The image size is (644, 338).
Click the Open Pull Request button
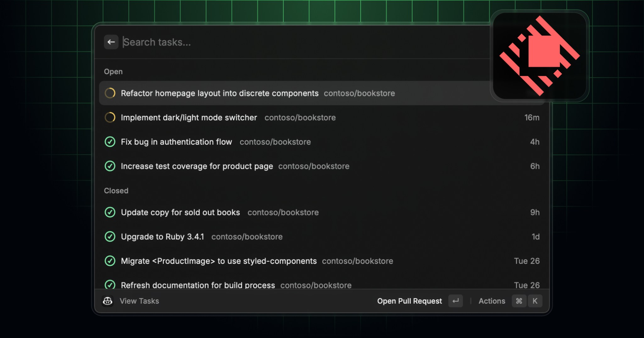click(409, 301)
